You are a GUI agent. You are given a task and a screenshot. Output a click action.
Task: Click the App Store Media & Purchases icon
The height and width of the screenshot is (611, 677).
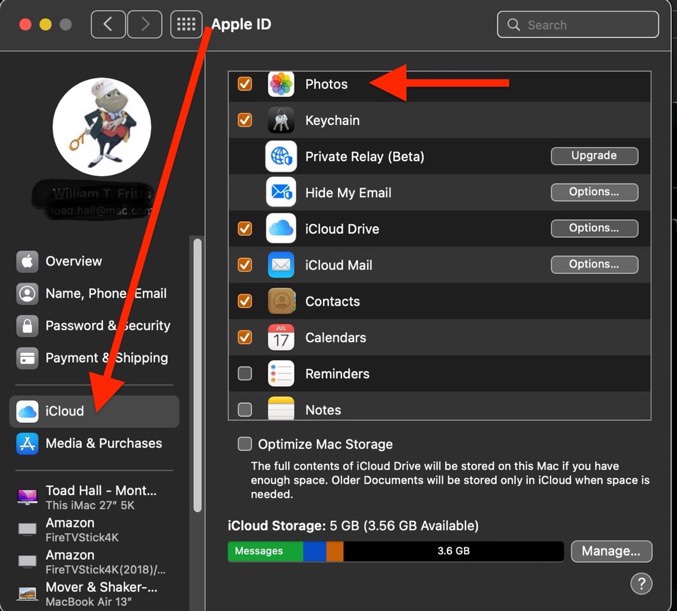tap(27, 443)
